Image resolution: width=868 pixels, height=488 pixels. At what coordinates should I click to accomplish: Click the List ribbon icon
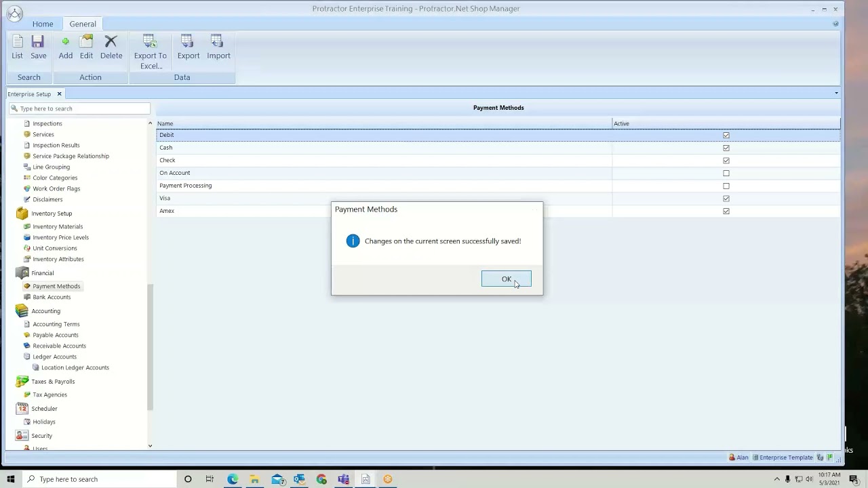click(x=17, y=47)
